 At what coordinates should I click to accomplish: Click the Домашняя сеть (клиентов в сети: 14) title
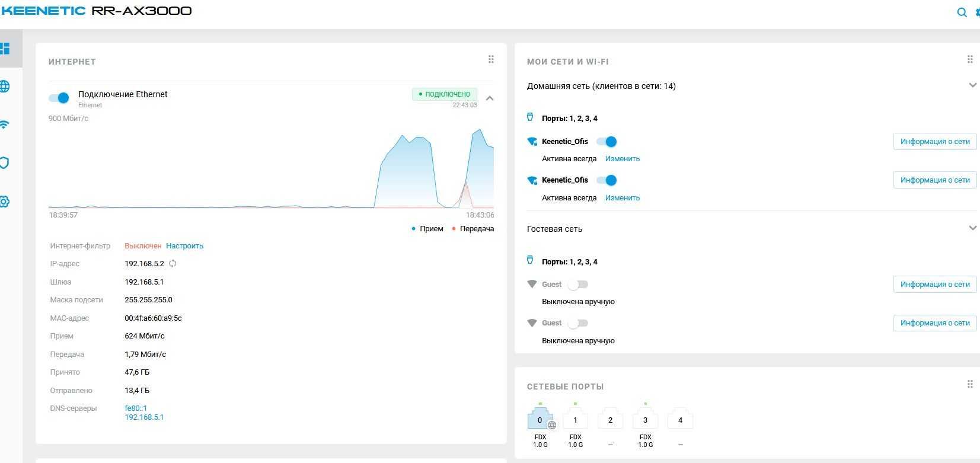tap(601, 86)
